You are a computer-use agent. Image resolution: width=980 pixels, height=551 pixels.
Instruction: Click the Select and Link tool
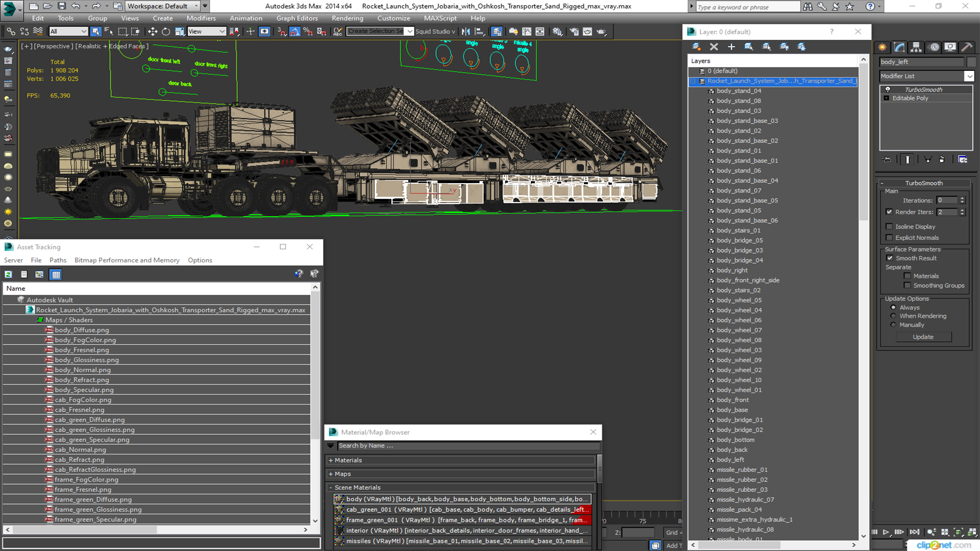click(x=11, y=32)
